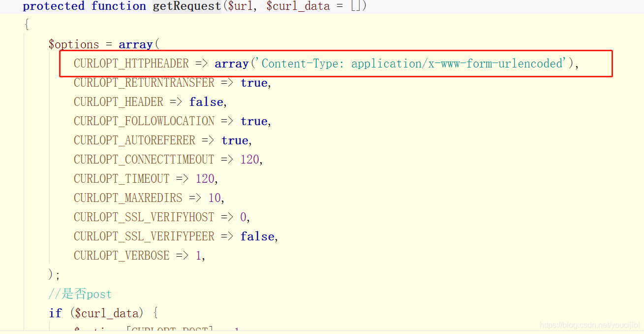Click CURLOPT_CONNECTTIMEOUT constant
The height and width of the screenshot is (334, 644).
point(144,160)
